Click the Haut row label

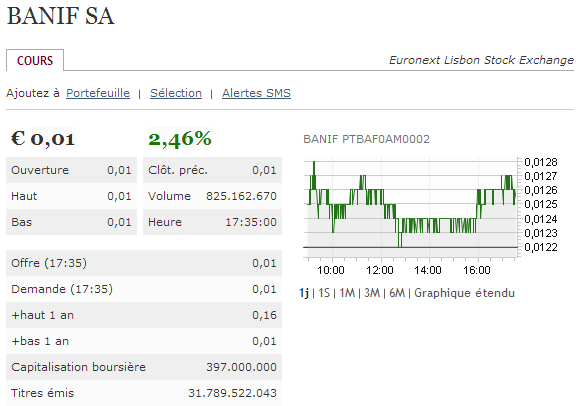[24, 196]
